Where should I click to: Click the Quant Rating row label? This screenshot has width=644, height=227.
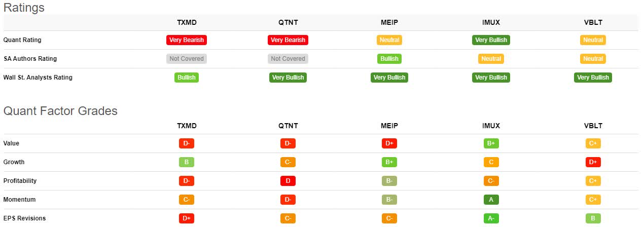point(22,40)
